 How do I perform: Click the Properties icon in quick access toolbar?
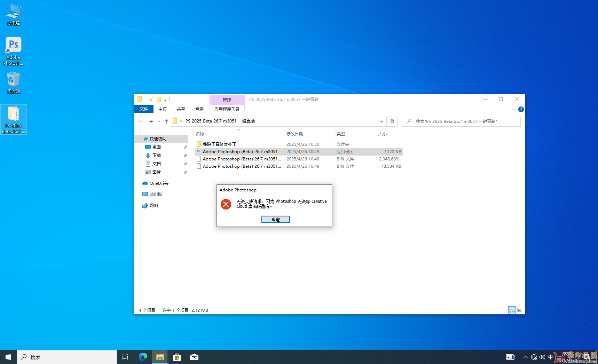pos(151,100)
